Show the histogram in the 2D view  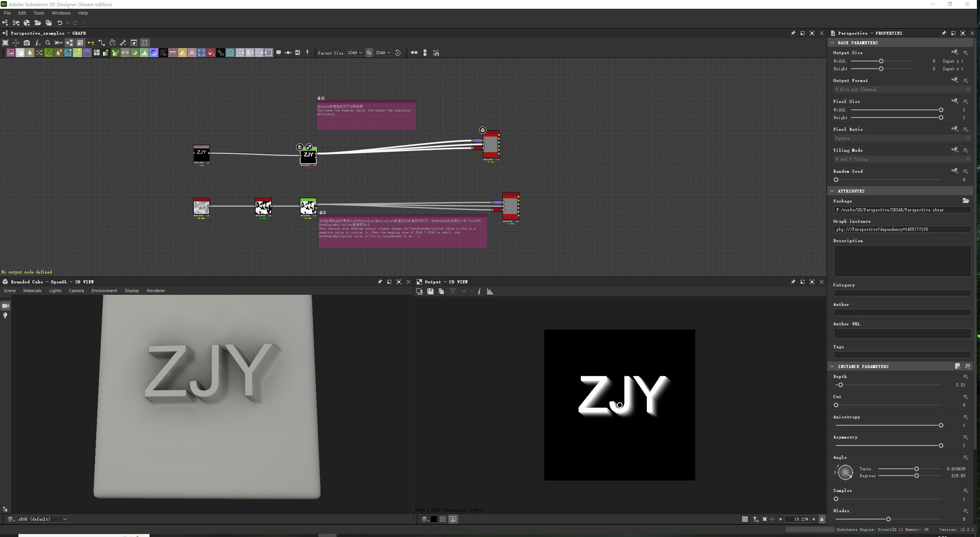pyautogui.click(x=490, y=291)
